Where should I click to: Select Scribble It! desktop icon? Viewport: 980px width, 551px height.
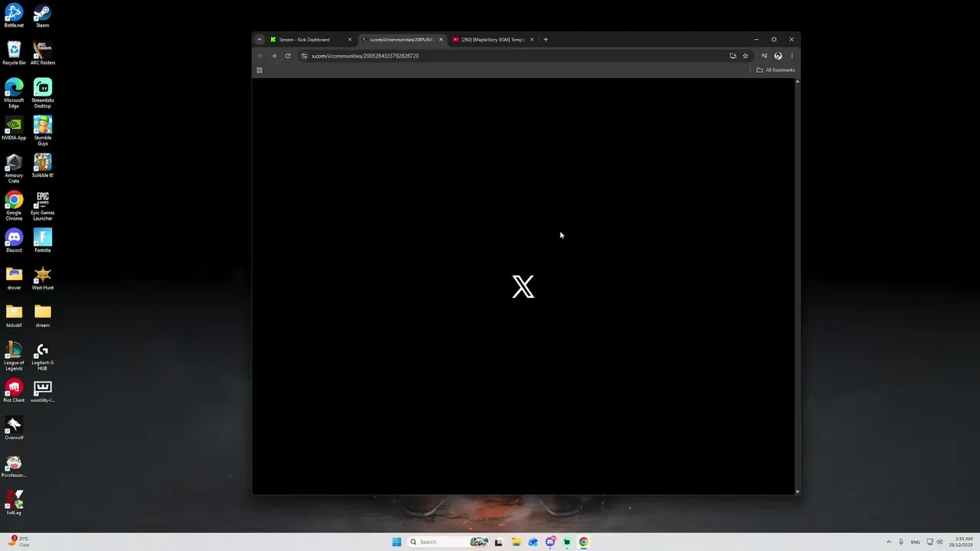point(43,166)
